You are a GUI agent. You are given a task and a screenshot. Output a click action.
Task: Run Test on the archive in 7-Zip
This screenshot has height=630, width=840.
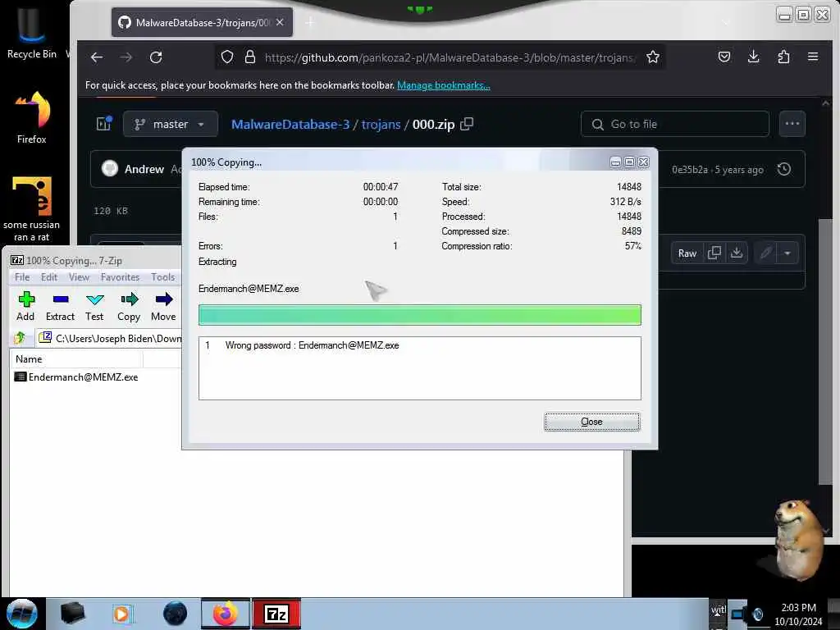94,307
